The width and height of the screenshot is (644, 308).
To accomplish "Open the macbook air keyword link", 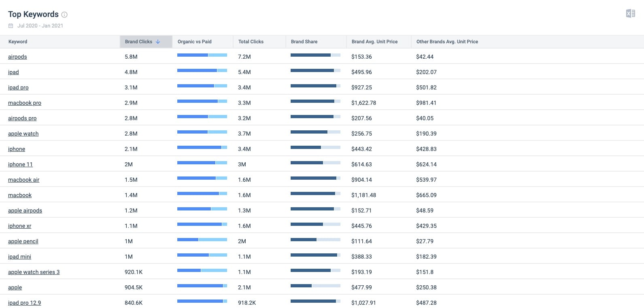I will click(x=24, y=180).
